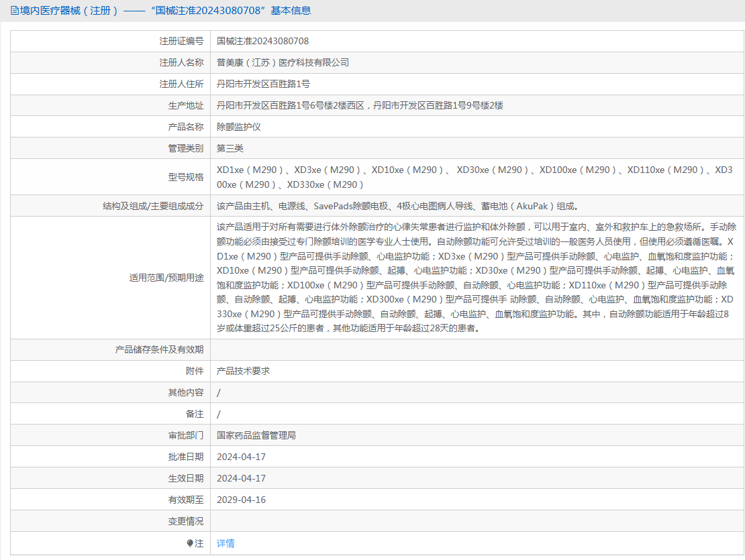Click the round bullet icon before 注

190,543
